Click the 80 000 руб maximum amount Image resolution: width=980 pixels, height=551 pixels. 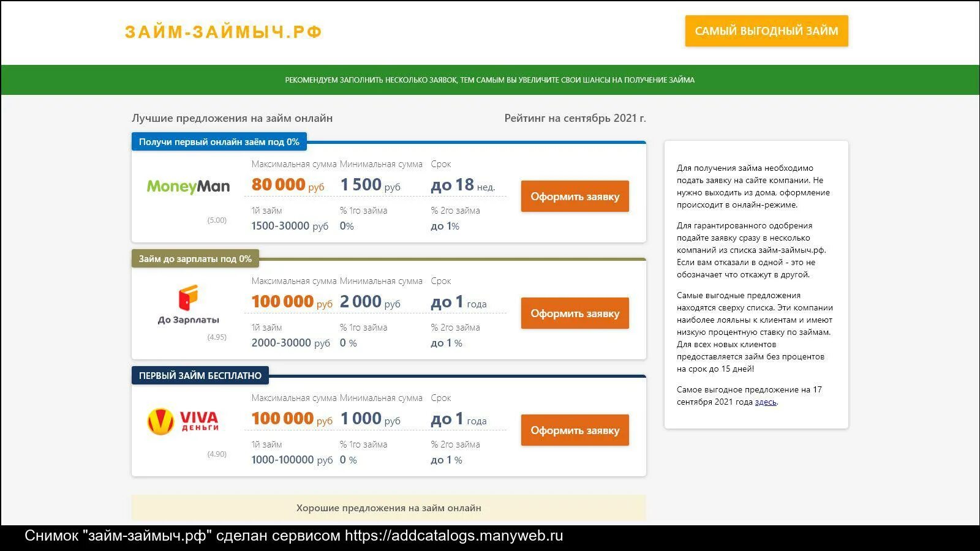pos(288,184)
